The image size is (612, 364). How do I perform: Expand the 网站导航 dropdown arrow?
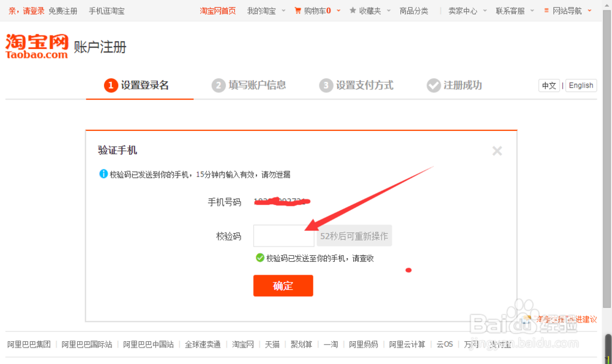pyautogui.click(x=589, y=11)
